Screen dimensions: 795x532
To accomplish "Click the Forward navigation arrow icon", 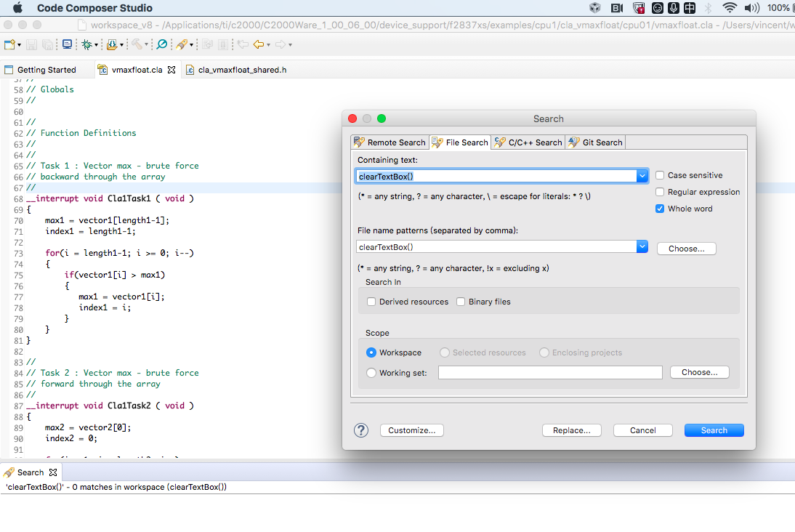I will (x=281, y=44).
